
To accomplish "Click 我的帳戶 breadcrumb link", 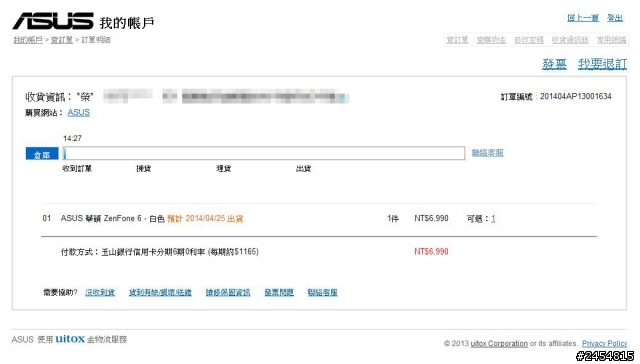I will click(28, 40).
